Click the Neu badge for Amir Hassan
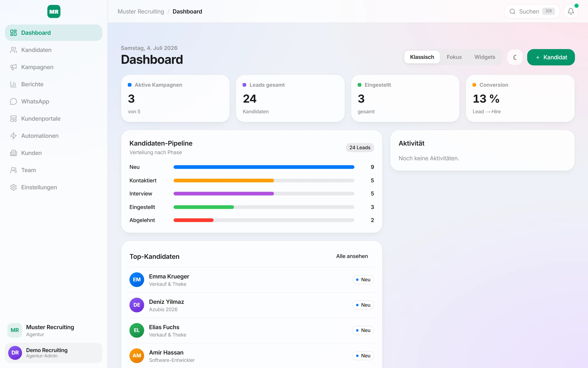The height and width of the screenshot is (368, 588). [363, 355]
